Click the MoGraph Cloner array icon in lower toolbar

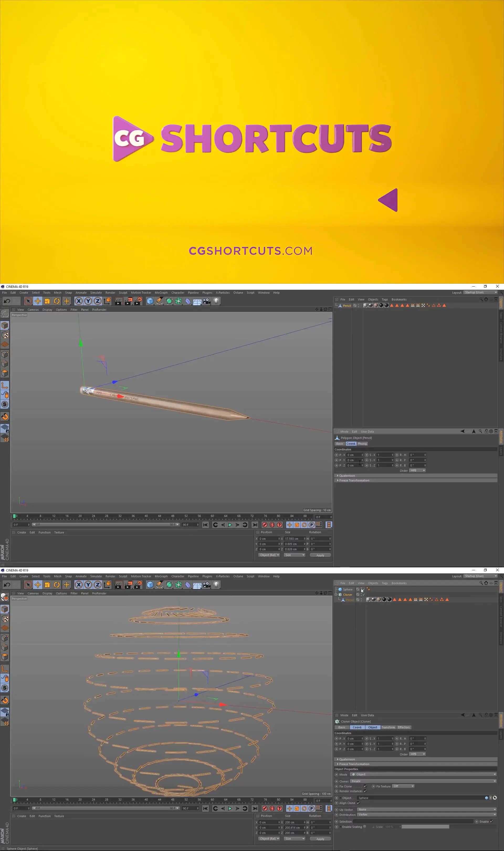[178, 585]
